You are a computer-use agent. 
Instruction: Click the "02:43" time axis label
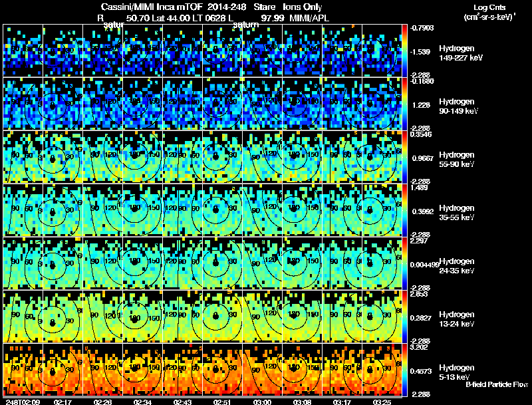pyautogui.click(x=182, y=402)
